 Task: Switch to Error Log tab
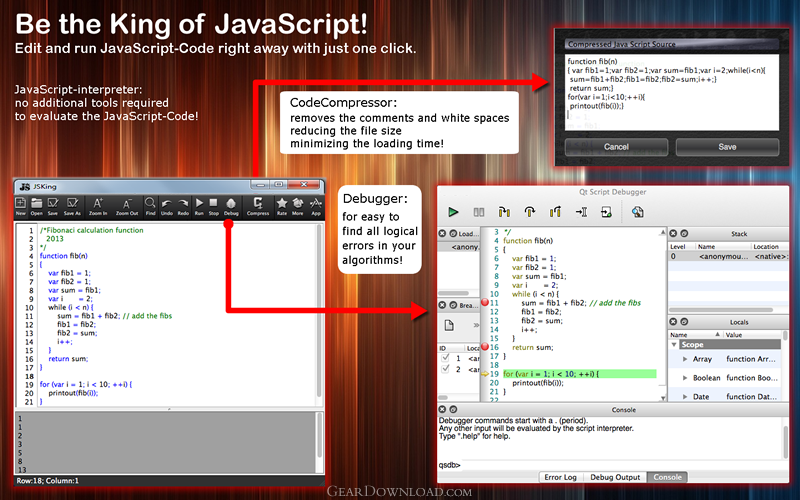tap(560, 477)
